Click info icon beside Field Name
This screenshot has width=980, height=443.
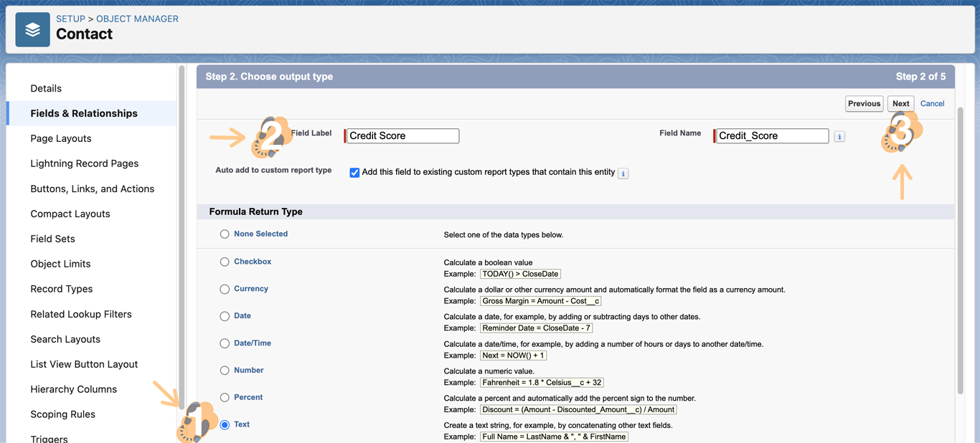(x=839, y=136)
